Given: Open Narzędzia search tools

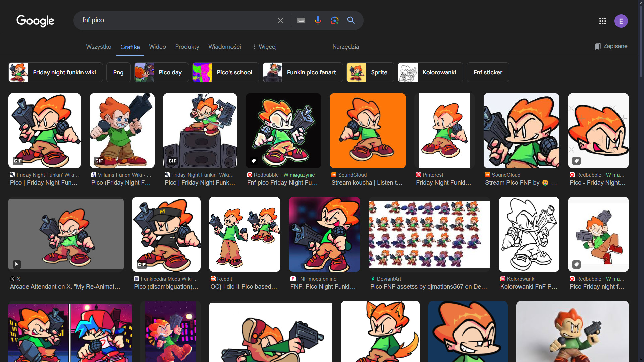Looking at the screenshot, I should click(345, 47).
